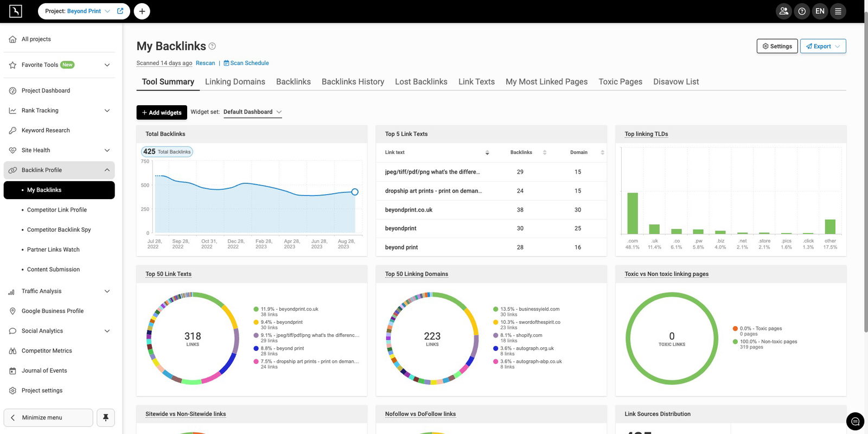Screen dimensions: 868x434
Task: Open the user accounts icon in header
Action: pos(783,11)
